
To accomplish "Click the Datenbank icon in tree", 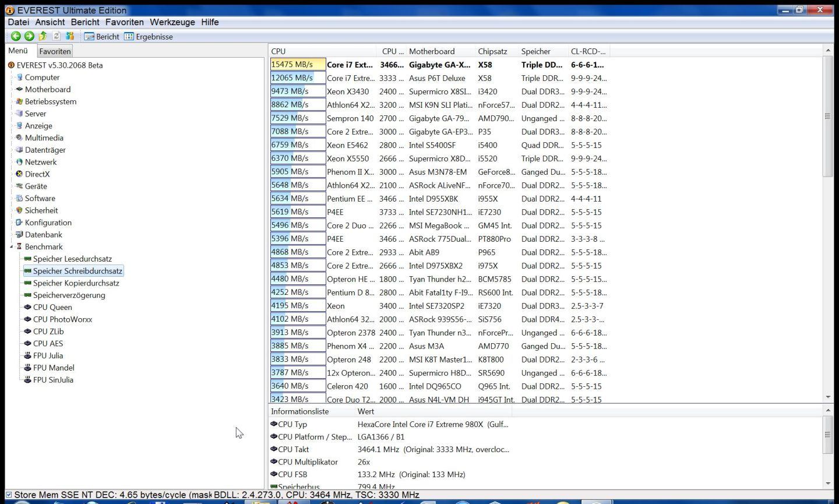I will coord(19,235).
